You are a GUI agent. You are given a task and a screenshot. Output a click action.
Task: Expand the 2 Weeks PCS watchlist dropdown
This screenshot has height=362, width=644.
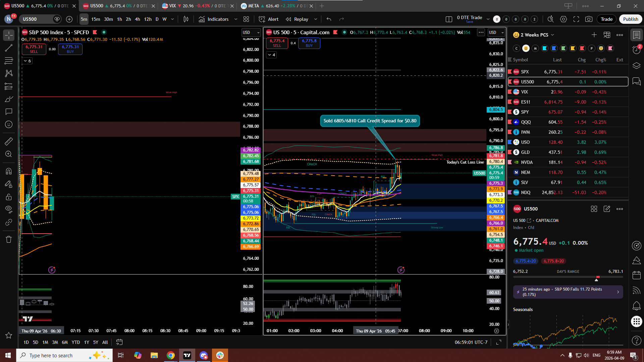[x=552, y=35]
